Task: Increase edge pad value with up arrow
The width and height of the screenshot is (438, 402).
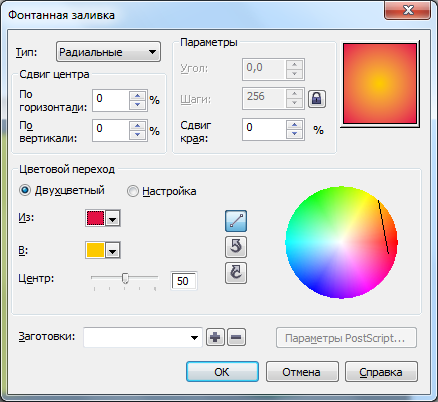Action: (294, 125)
